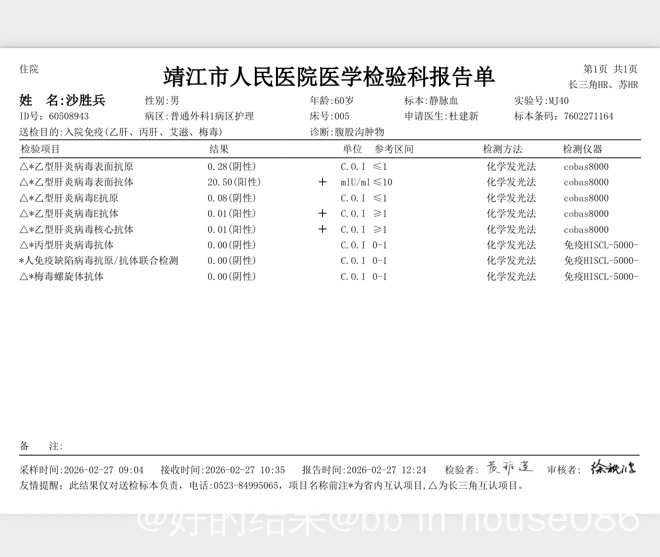Select the barcode number 7602271164
Image resolution: width=660 pixels, height=557 pixels.
pyautogui.click(x=588, y=117)
